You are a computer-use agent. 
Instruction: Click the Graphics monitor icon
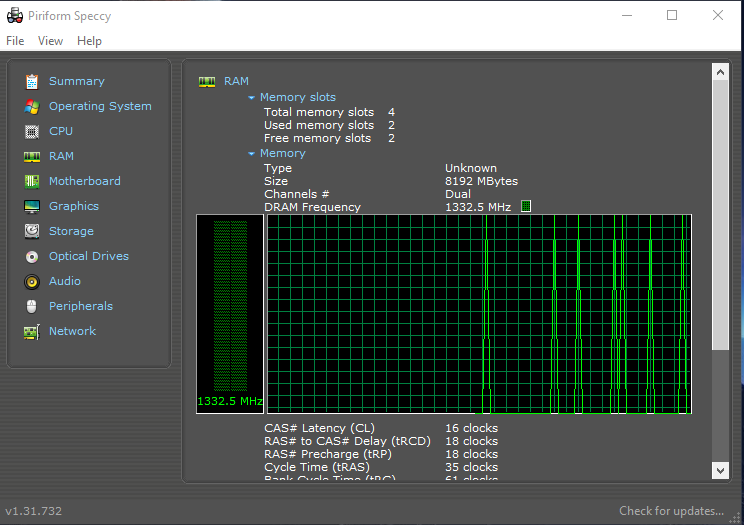[x=32, y=206]
